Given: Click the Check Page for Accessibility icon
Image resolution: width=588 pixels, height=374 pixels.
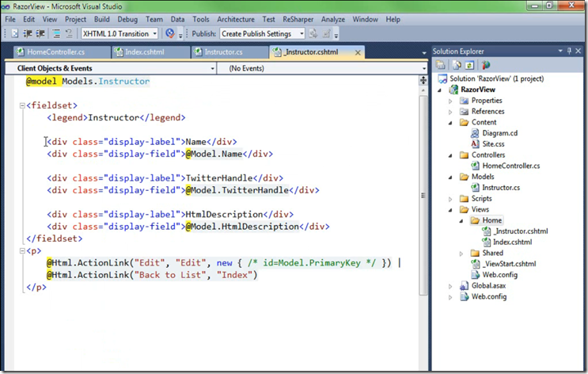Looking at the screenshot, I should [x=170, y=33].
